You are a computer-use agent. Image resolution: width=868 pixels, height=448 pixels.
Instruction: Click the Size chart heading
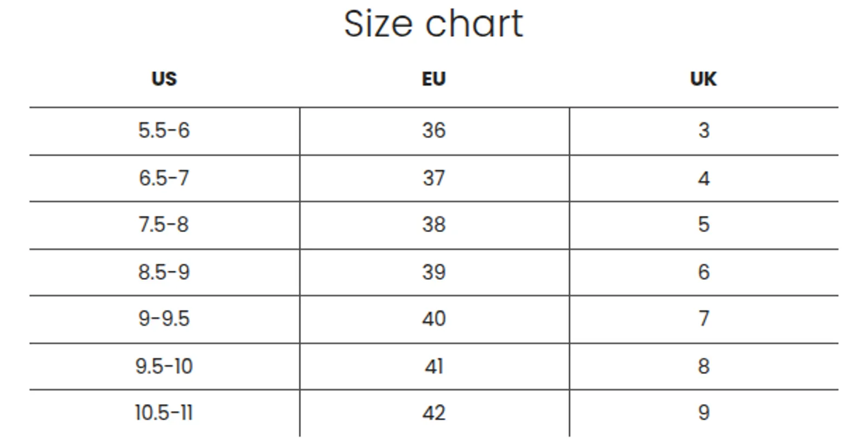point(433,24)
